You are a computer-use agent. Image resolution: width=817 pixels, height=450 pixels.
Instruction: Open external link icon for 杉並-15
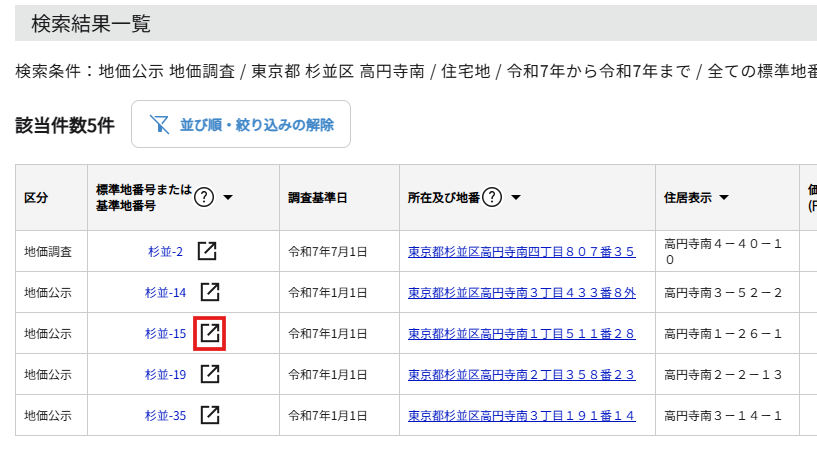[x=209, y=333]
